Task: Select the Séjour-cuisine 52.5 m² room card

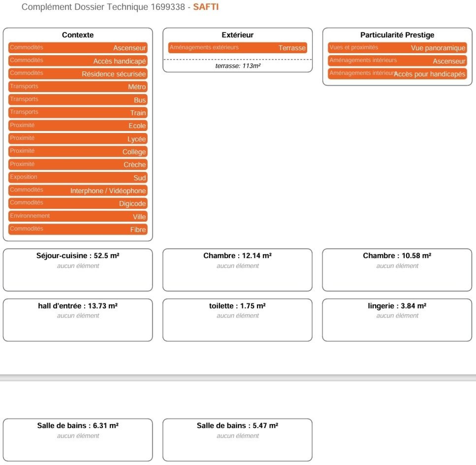Action: [x=78, y=270]
